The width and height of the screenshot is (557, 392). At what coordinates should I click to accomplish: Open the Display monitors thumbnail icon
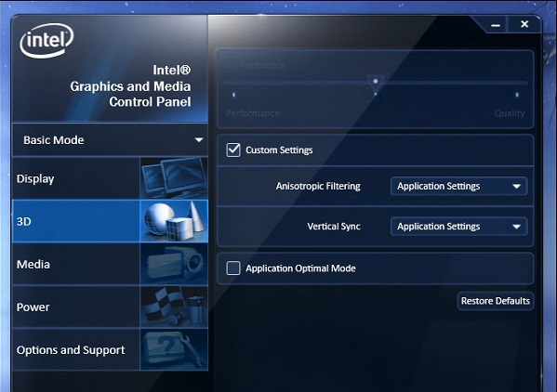click(x=174, y=178)
